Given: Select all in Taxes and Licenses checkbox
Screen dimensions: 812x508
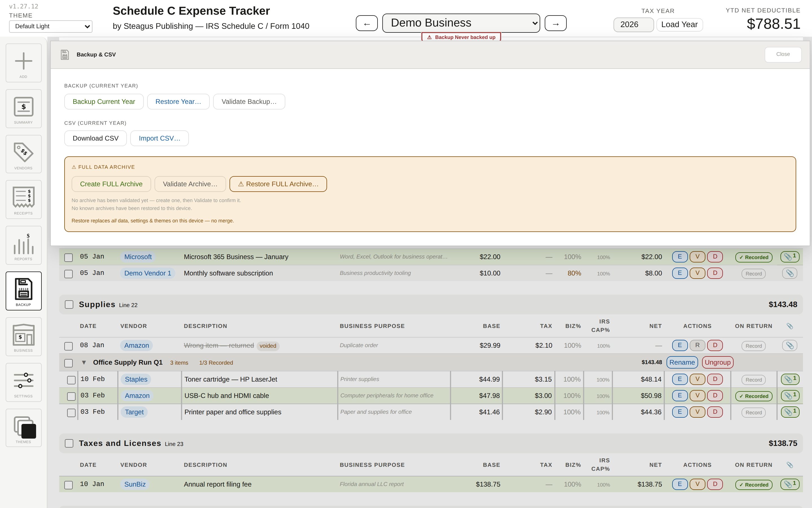Looking at the screenshot, I should [69, 443].
